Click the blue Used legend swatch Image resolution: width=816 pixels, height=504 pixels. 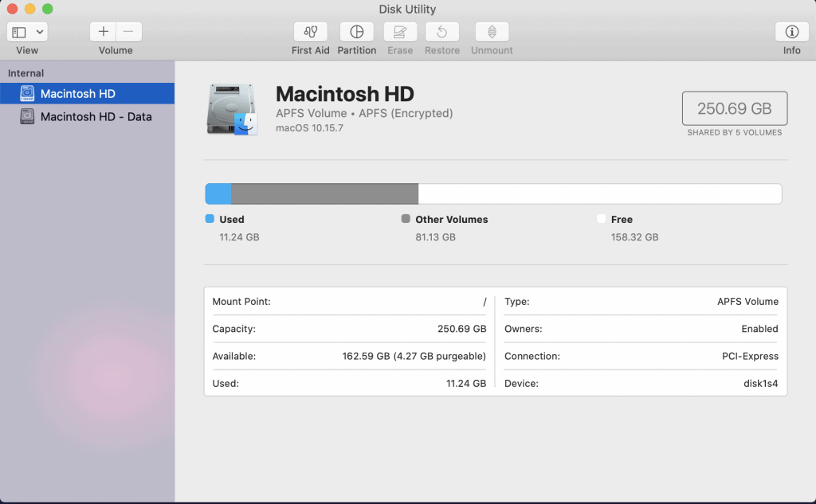click(210, 219)
